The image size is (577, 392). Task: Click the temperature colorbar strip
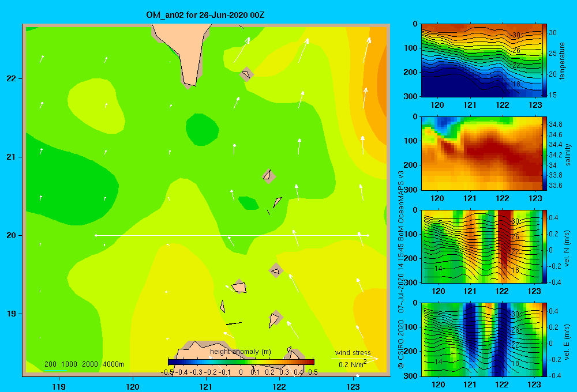(x=545, y=61)
